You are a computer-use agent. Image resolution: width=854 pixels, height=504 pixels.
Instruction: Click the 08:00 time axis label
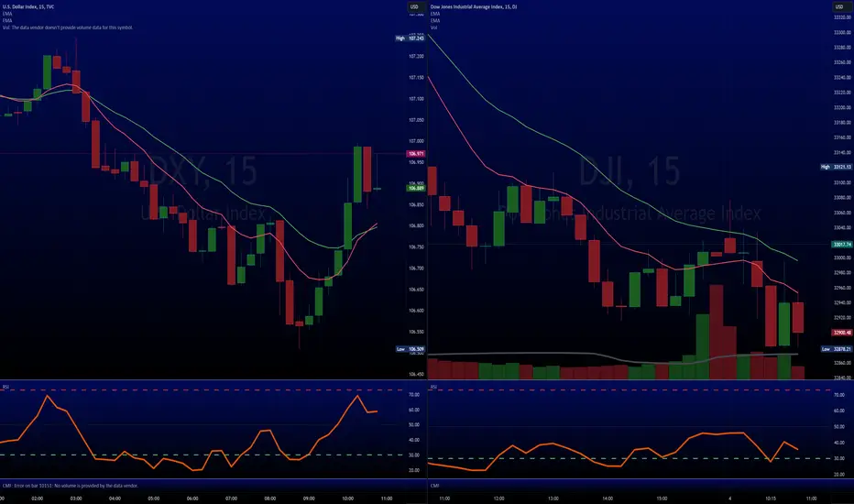pos(269,499)
